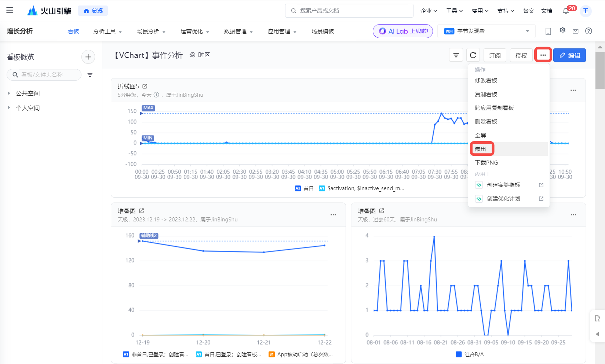Click the AI Lab 上线啦 button
This screenshot has height=364, width=605.
click(403, 31)
